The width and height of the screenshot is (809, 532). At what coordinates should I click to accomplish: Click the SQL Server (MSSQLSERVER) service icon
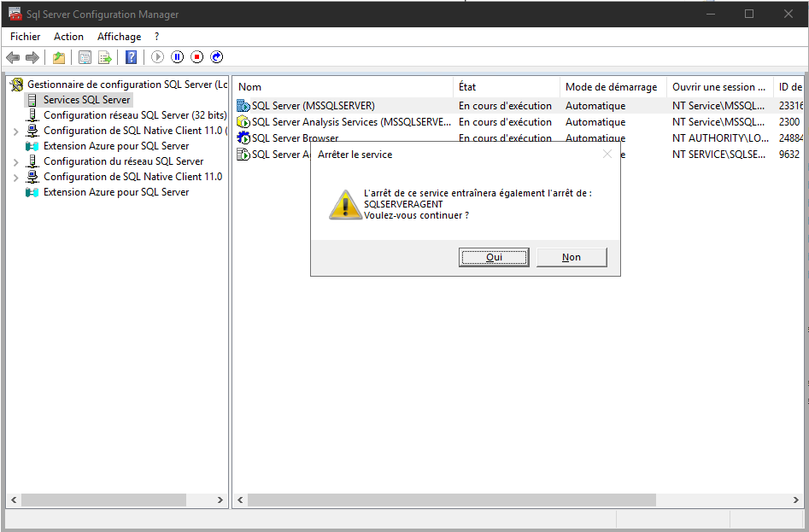click(x=243, y=106)
